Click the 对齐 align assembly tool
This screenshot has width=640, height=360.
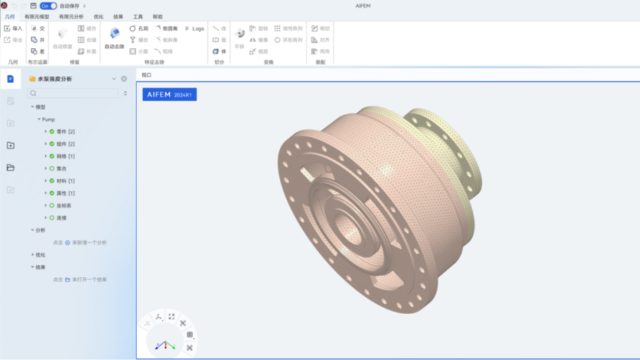320,40
